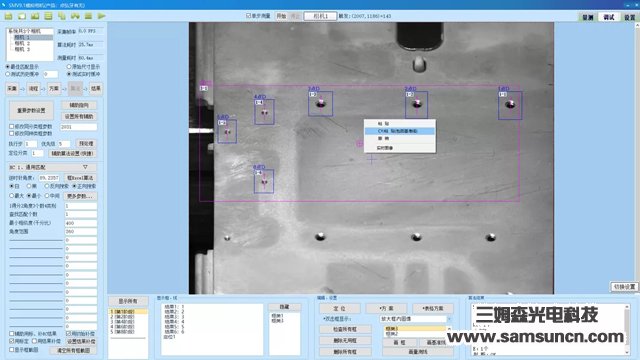Click the green play arrow toolbar icon
Viewport: 640px width, 360px height.
[102, 16]
